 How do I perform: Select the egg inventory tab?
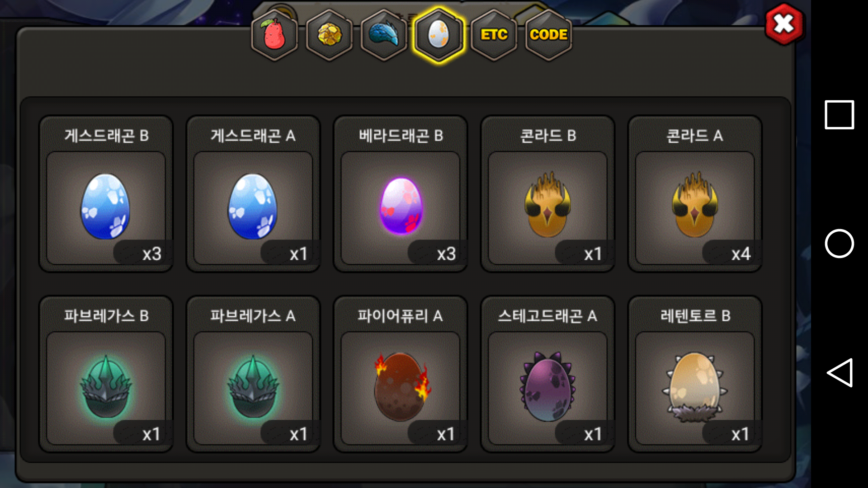pos(439,35)
